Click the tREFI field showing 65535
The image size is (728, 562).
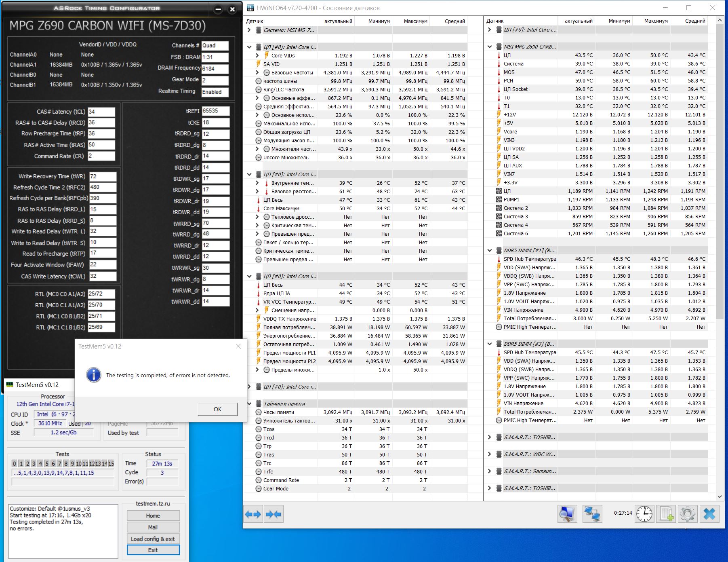tap(216, 111)
